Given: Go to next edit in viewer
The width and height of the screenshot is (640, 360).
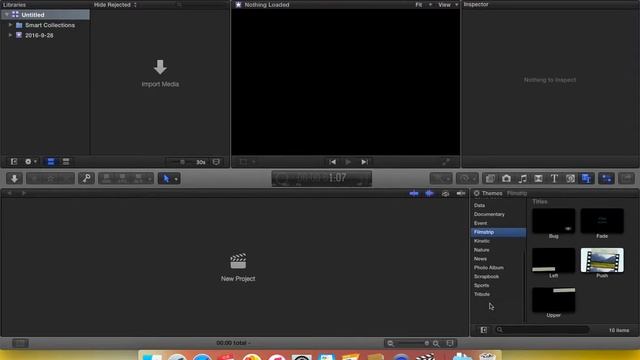Looking at the screenshot, I should click(x=364, y=162).
